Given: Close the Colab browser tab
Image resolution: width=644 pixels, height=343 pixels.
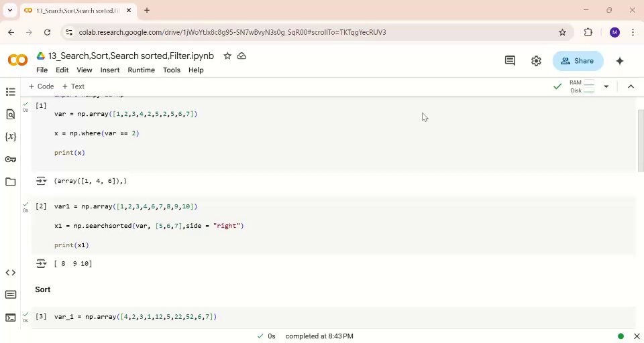Looking at the screenshot, I should (129, 10).
